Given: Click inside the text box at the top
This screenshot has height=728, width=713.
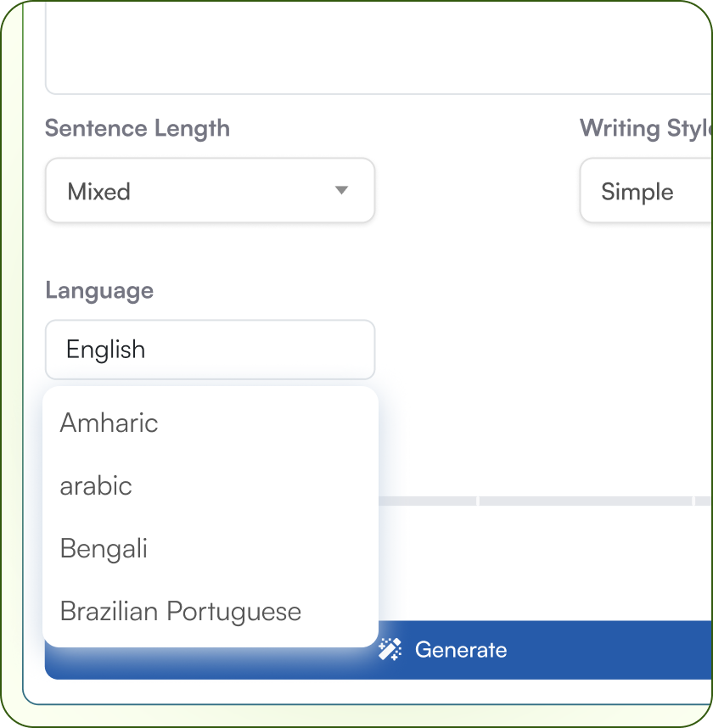Looking at the screenshot, I should [373, 47].
